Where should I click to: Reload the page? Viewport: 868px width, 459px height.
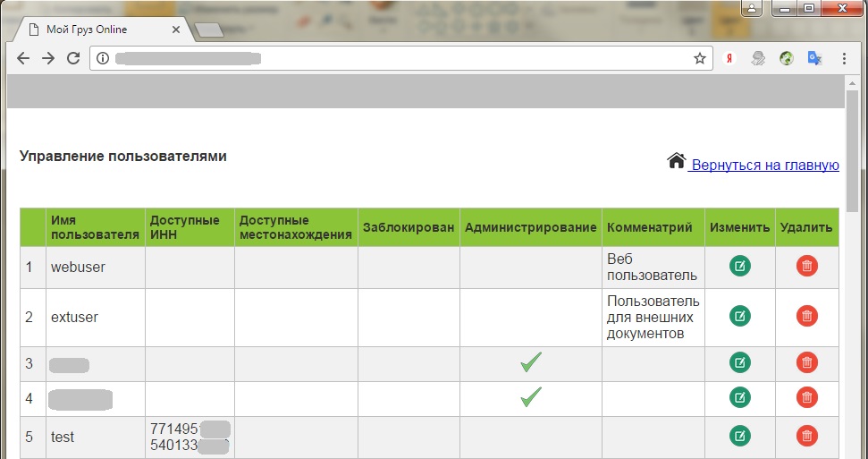pos(73,58)
